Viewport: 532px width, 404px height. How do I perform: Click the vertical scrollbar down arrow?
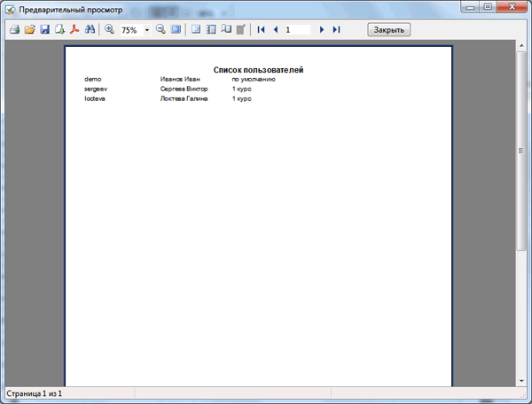click(521, 381)
